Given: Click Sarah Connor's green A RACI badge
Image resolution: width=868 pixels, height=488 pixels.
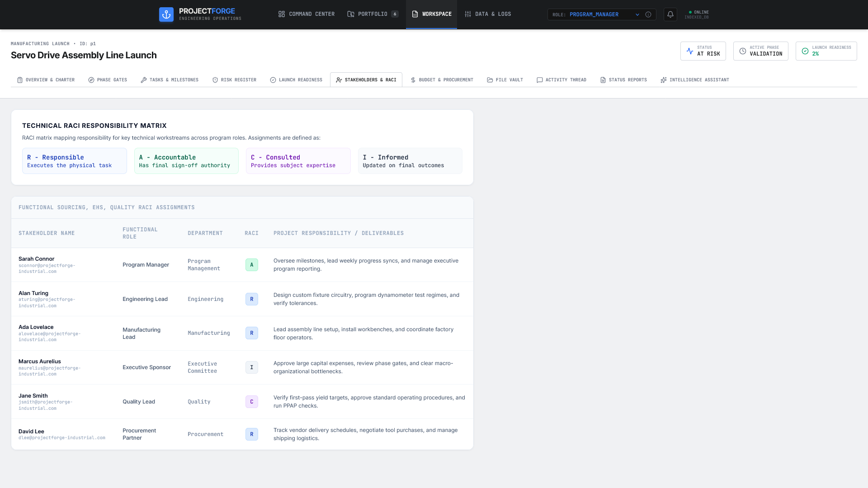Looking at the screenshot, I should (252, 265).
